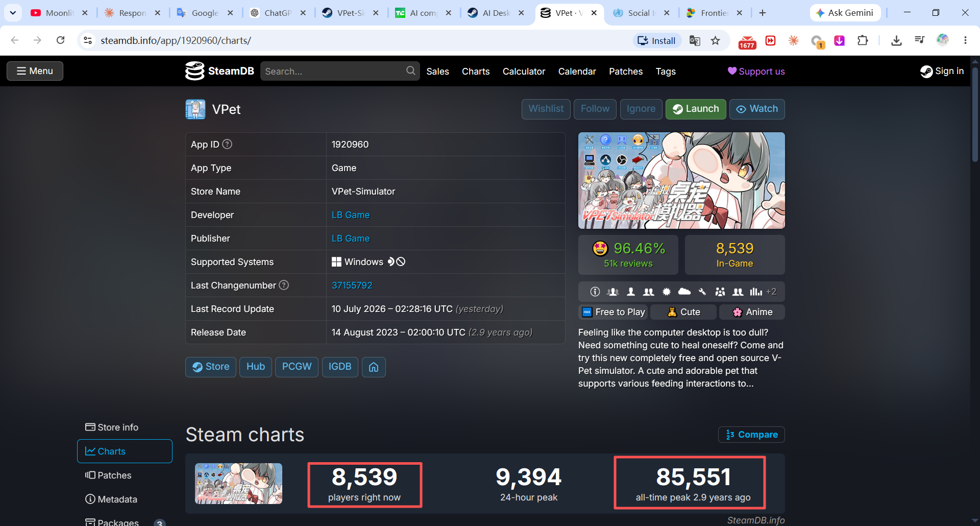
Task: Expand the tab search dropdown arrow
Action: click(x=13, y=13)
